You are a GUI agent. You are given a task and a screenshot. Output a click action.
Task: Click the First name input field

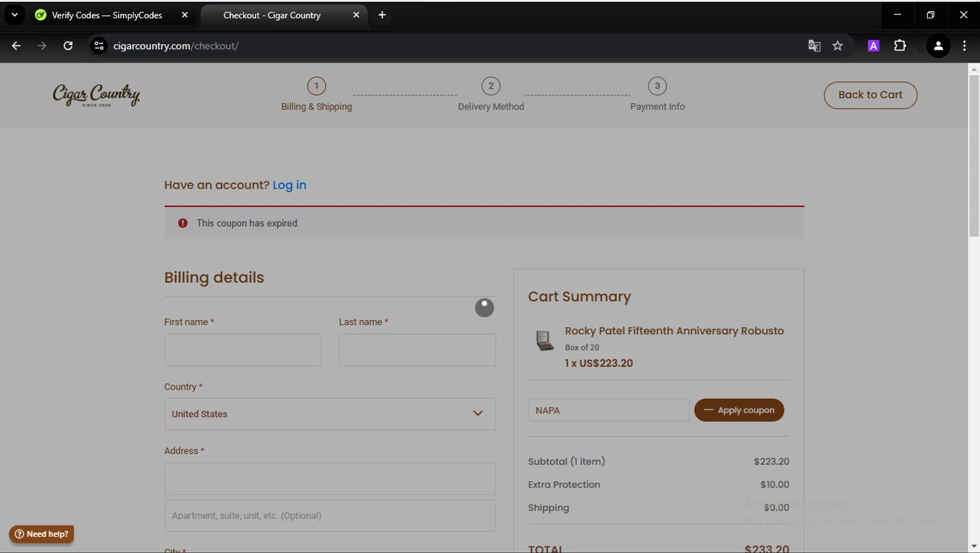pos(243,350)
